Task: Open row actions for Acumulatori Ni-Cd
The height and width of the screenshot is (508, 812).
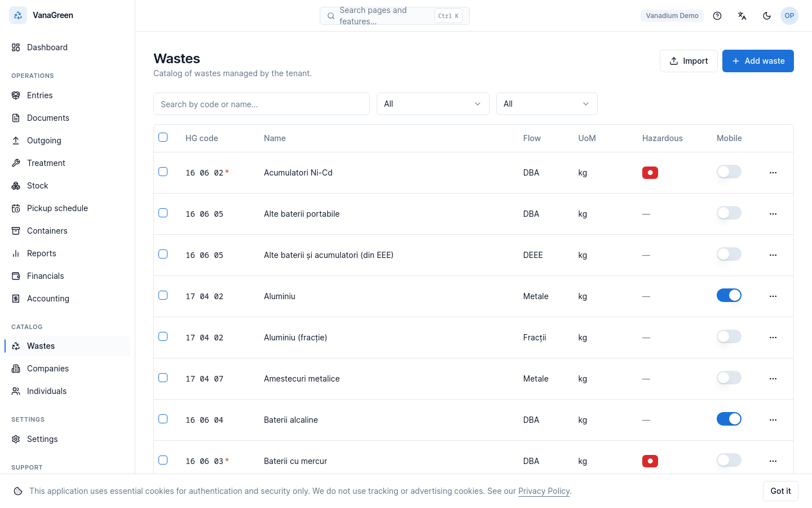Action: click(x=773, y=173)
